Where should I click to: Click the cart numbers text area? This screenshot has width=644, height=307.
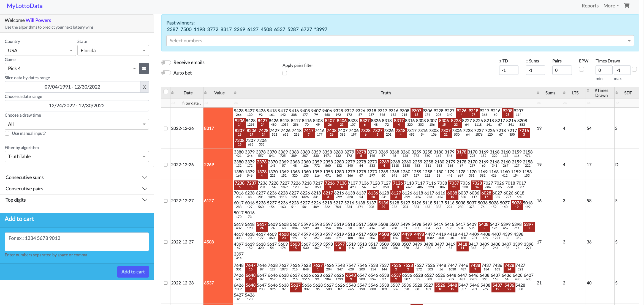[77, 242]
